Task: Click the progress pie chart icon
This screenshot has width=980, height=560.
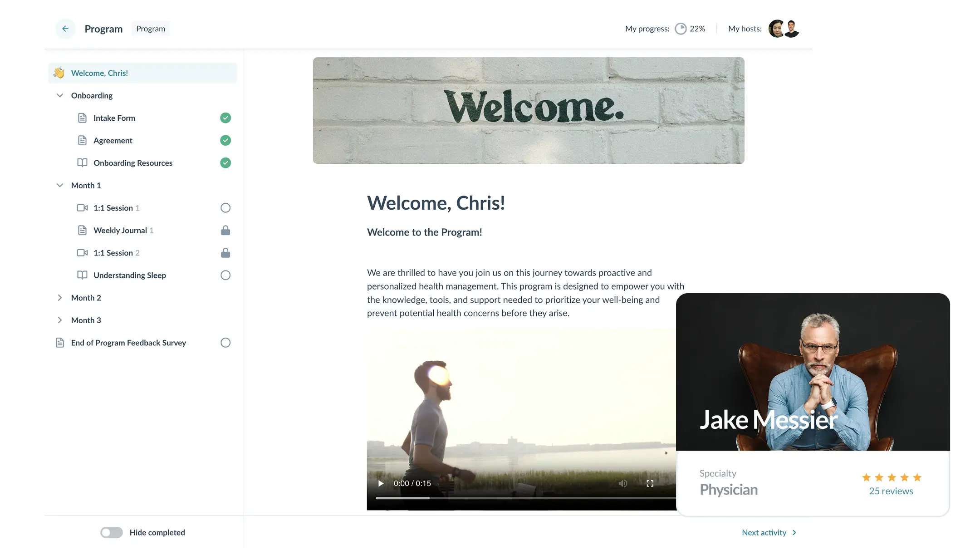Action: click(x=681, y=29)
